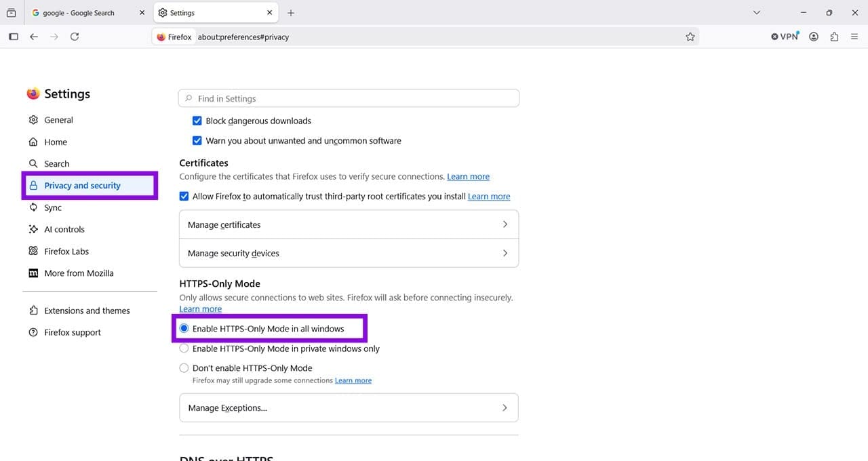The height and width of the screenshot is (461, 868).
Task: Open the list all tabs dropdown arrow
Action: pyautogui.click(x=757, y=12)
